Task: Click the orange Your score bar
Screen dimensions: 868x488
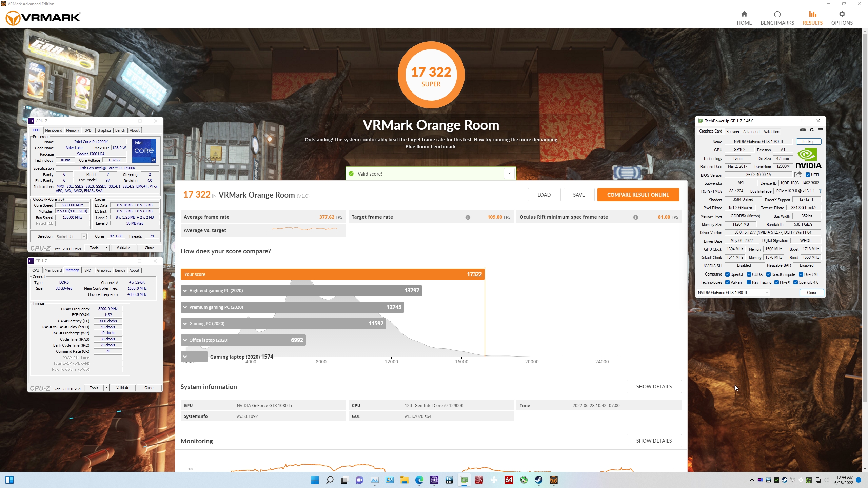Action: (333, 274)
